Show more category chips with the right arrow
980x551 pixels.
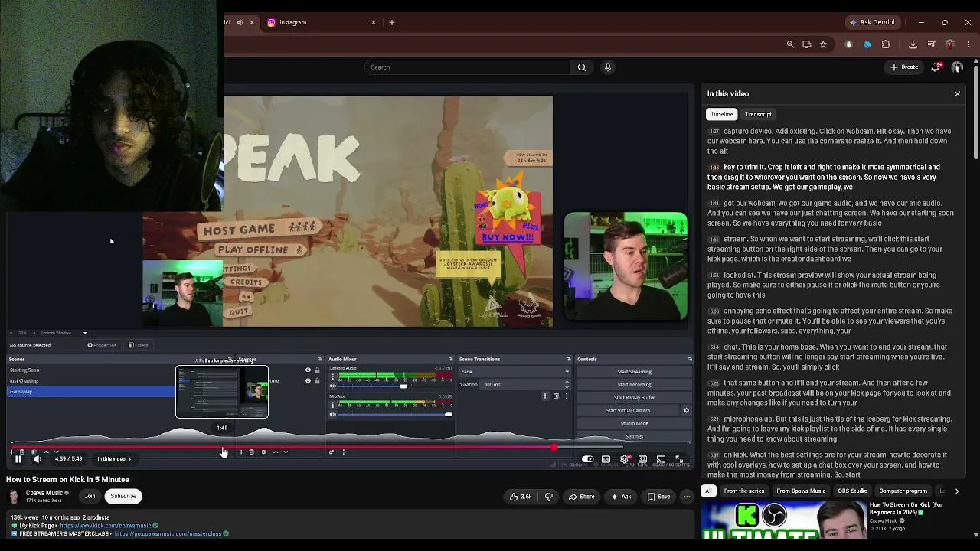956,491
